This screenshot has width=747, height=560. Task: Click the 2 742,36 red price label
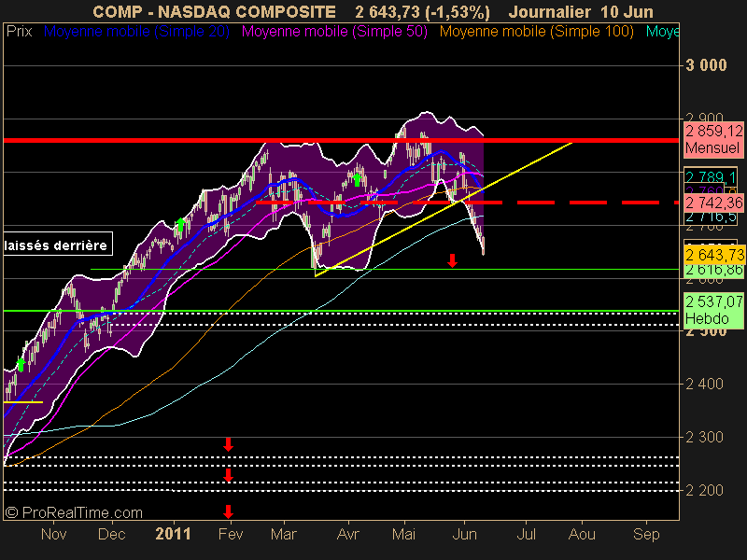pos(713,203)
